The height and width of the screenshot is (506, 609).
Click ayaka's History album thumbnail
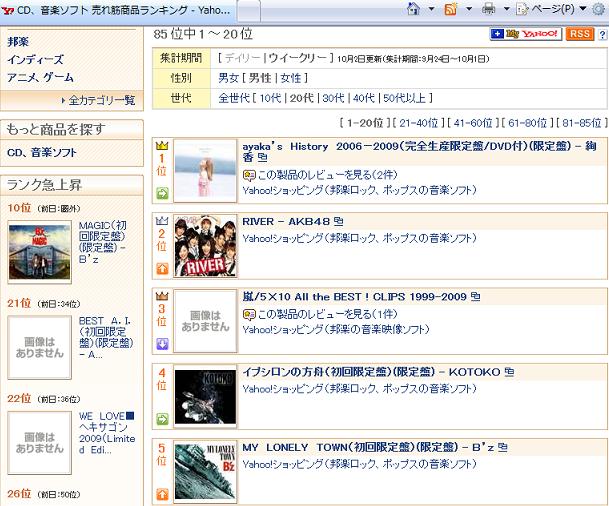click(x=205, y=171)
